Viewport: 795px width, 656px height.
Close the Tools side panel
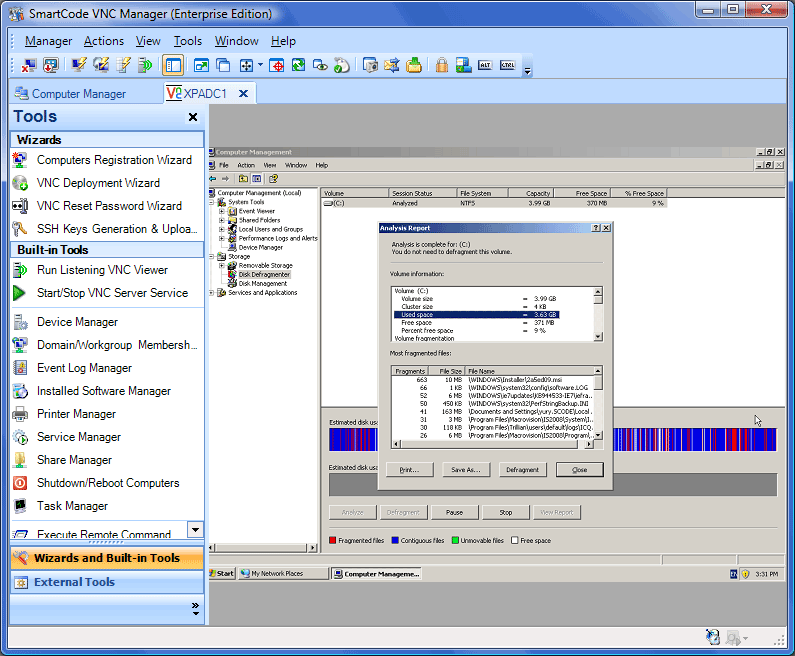(x=193, y=117)
